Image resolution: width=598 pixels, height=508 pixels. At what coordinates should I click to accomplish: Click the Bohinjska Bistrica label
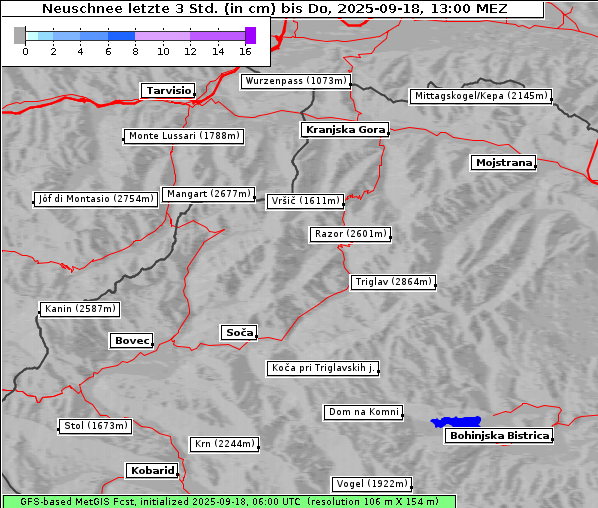click(x=499, y=436)
